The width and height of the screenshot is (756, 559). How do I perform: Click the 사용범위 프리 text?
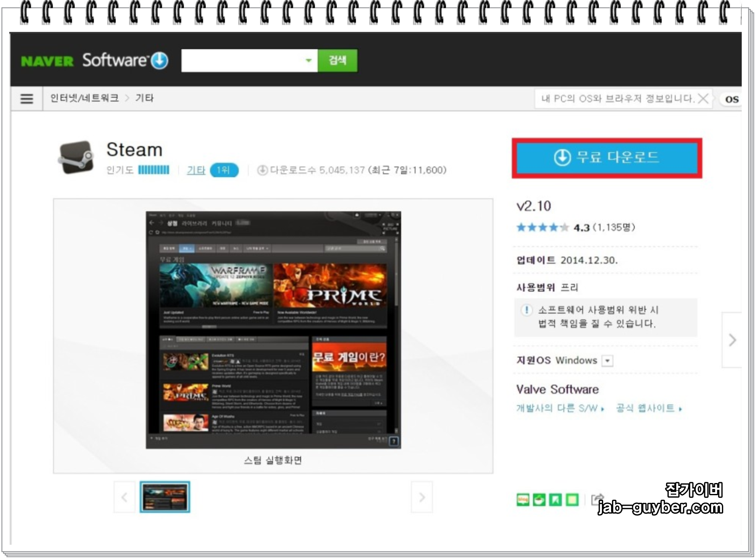(547, 287)
